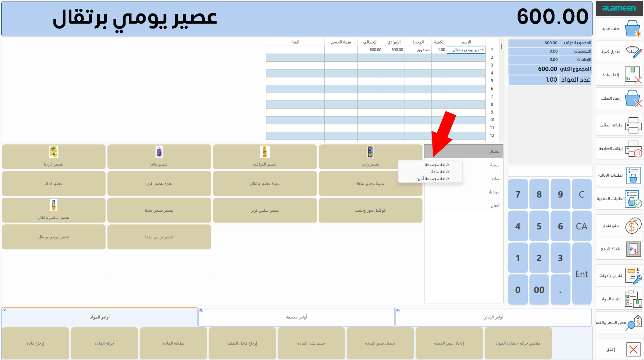This screenshot has width=644, height=360.
Task: Cancel the order via basket icon
Action: click(633, 98)
